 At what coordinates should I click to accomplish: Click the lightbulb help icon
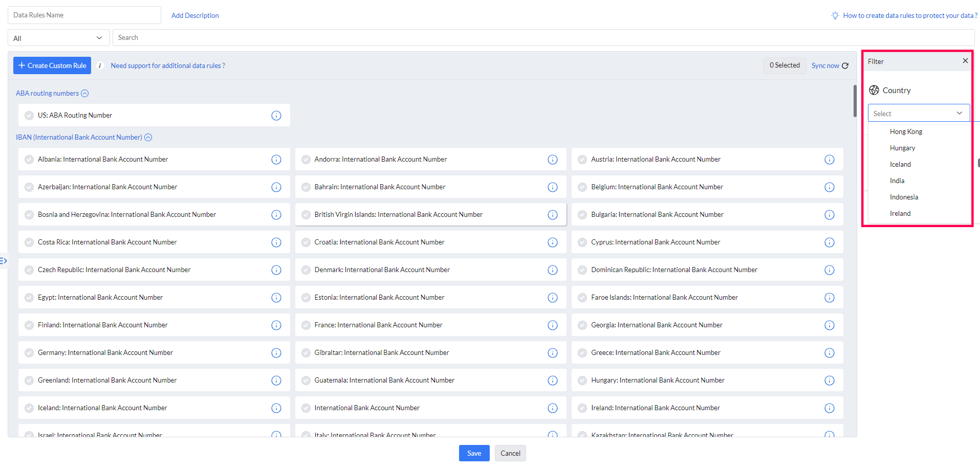(x=835, y=15)
